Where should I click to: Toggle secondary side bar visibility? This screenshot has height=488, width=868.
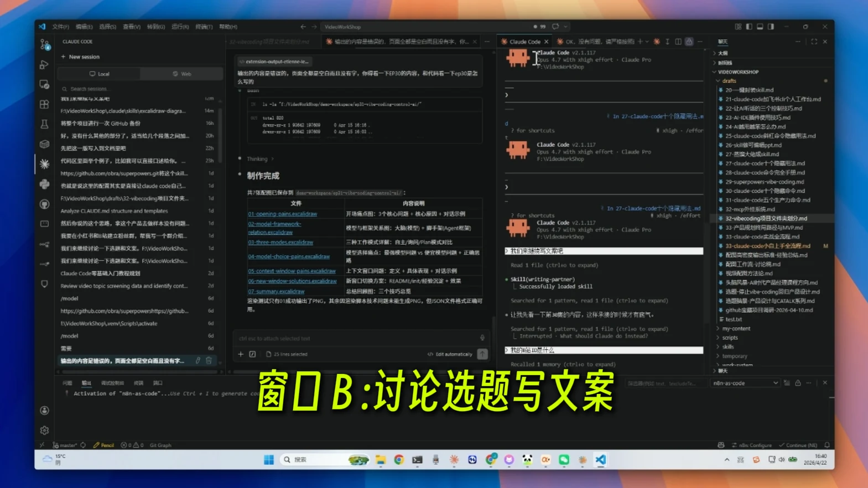click(x=771, y=27)
